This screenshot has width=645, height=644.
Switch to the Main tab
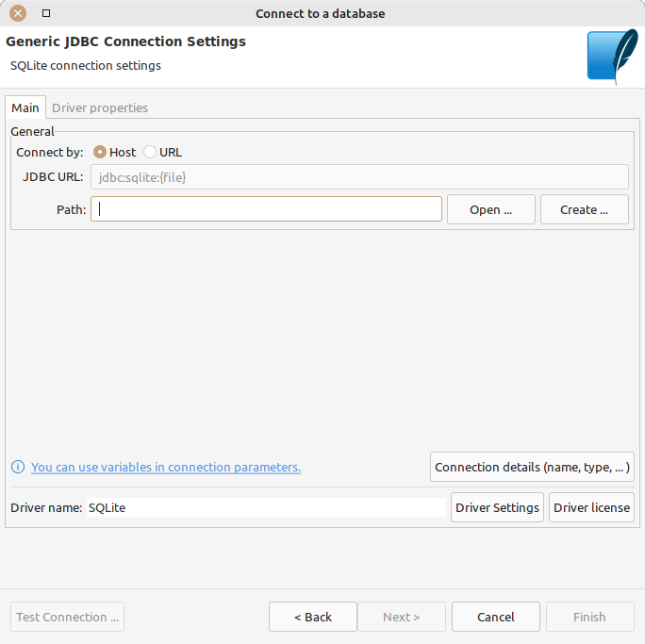25,107
